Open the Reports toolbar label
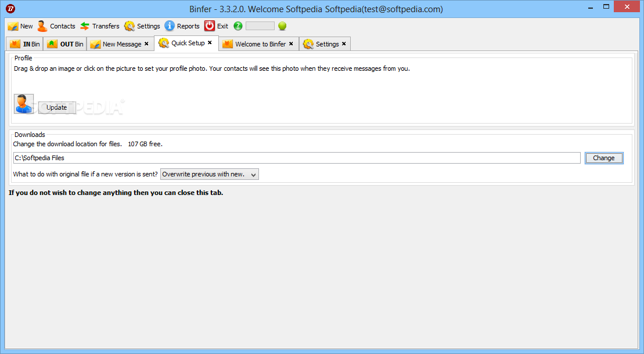The width and height of the screenshot is (644, 354). tap(188, 26)
